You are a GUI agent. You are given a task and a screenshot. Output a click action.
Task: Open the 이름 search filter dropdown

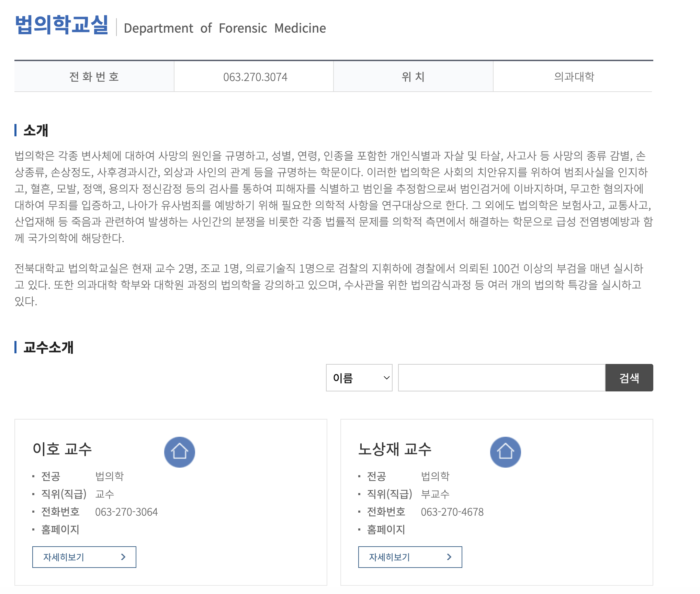pyautogui.click(x=359, y=378)
